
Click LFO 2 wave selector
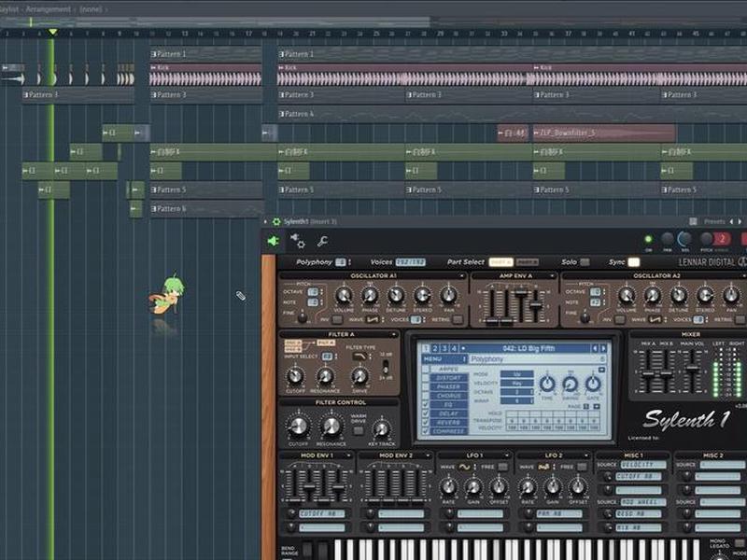tap(543, 468)
